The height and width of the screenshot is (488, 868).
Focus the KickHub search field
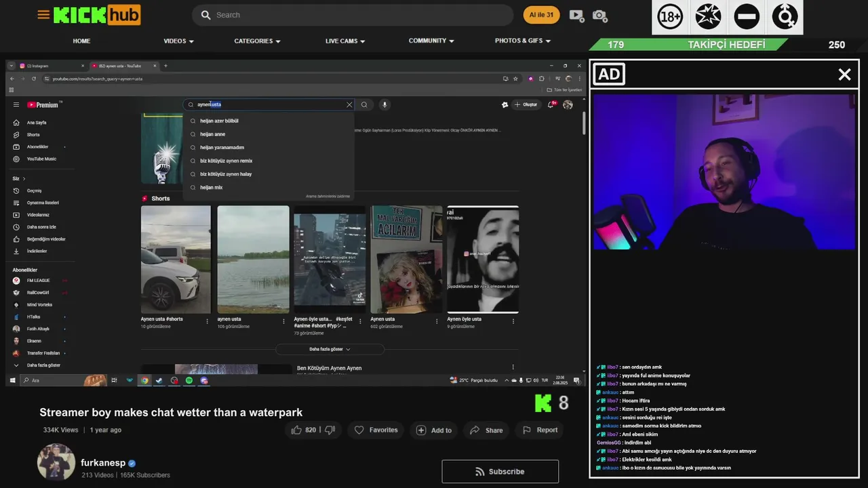pyautogui.click(x=353, y=15)
